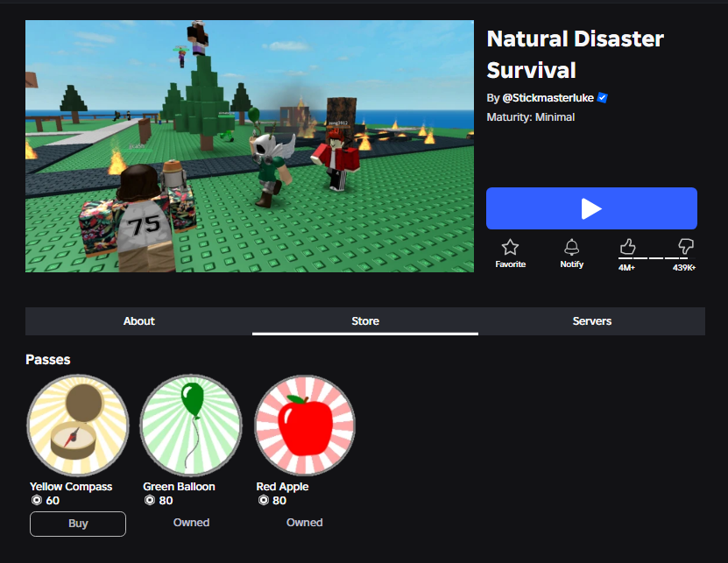Open the Green Balloon pass icon
Screen dimensions: 728x563
pos(191,426)
